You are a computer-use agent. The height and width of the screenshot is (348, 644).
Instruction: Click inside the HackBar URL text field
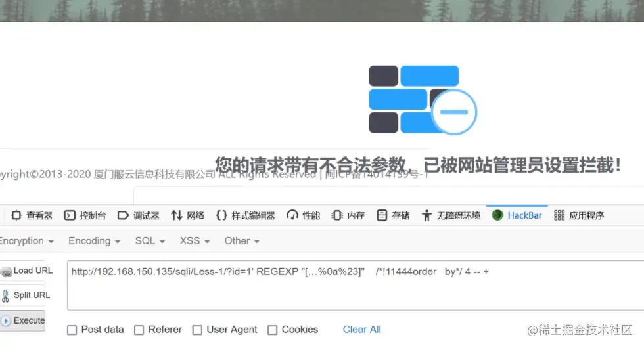tap(356, 285)
